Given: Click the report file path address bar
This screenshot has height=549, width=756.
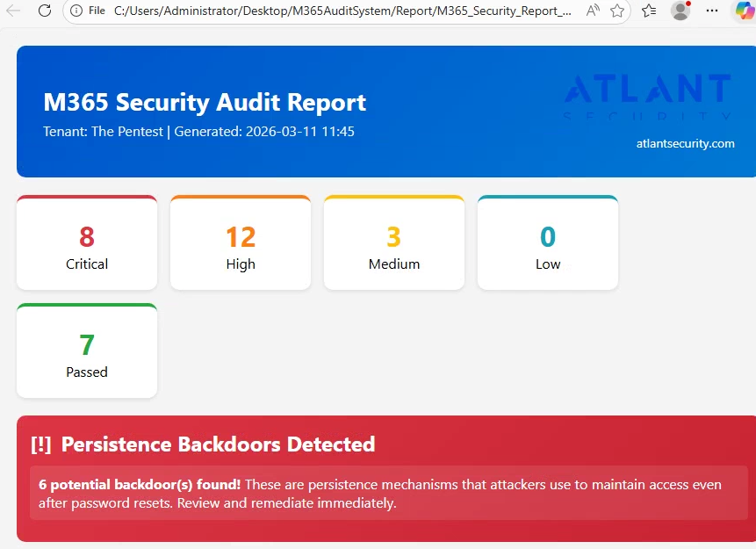Looking at the screenshot, I should [342, 11].
